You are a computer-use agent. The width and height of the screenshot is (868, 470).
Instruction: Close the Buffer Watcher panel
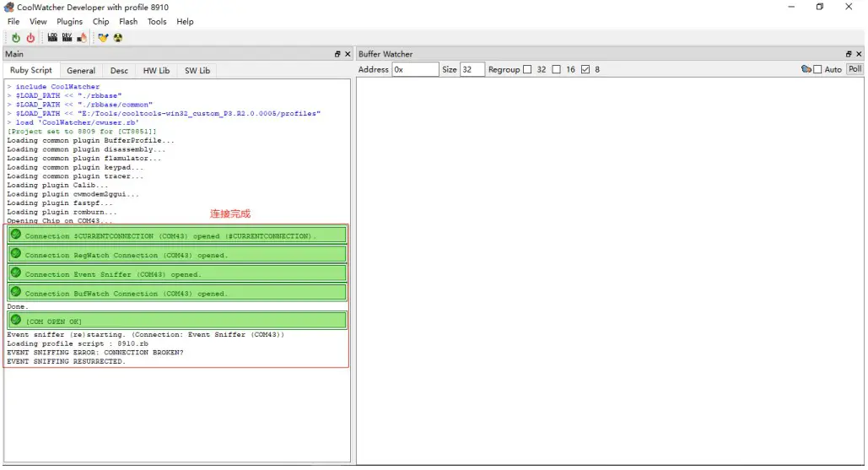click(x=860, y=54)
